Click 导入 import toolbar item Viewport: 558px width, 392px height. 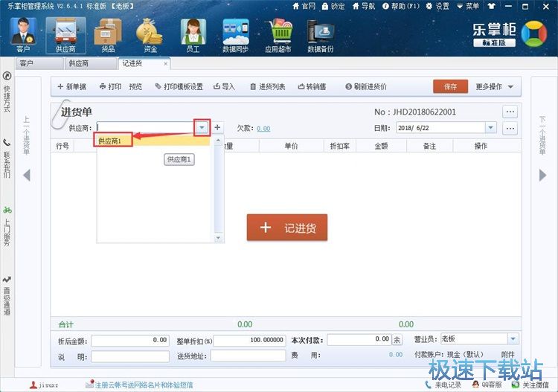[224, 87]
